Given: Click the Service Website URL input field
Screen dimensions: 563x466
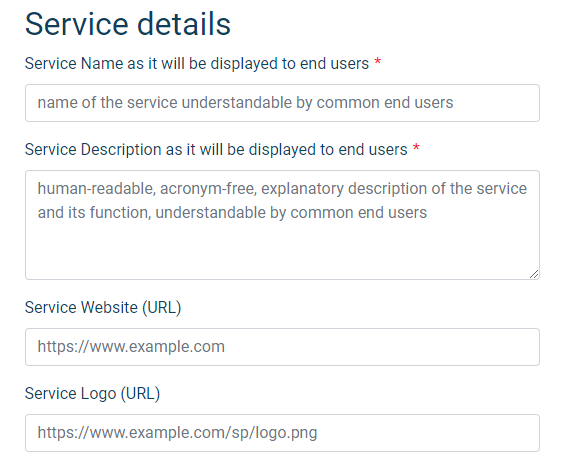Looking at the screenshot, I should tap(282, 347).
